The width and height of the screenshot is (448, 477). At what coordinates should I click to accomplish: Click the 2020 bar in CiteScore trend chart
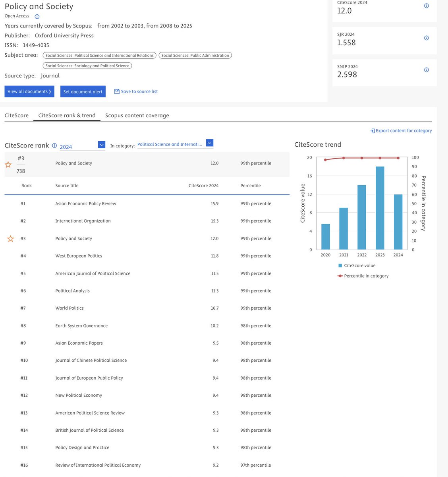tap(326, 237)
